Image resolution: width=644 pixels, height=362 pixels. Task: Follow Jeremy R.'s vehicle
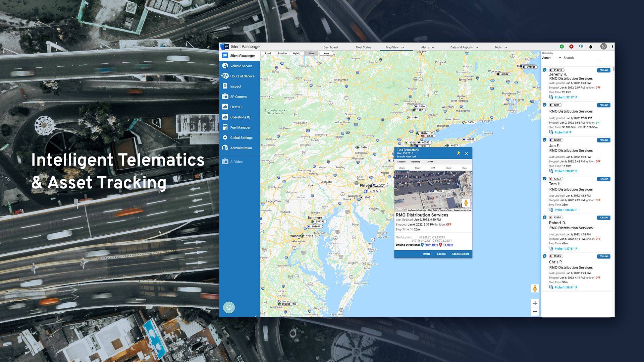(x=603, y=70)
